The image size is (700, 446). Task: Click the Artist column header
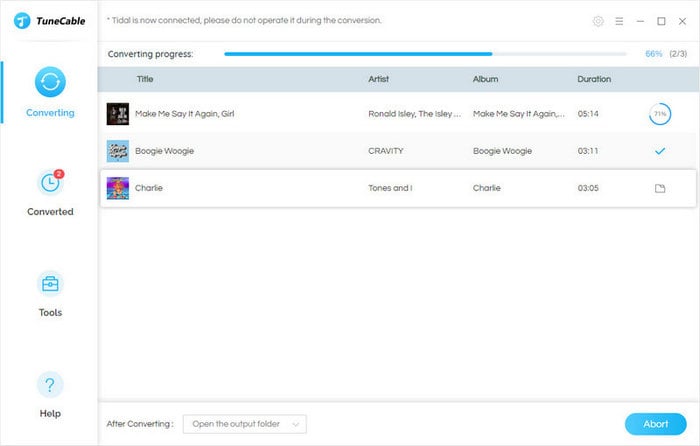point(379,79)
